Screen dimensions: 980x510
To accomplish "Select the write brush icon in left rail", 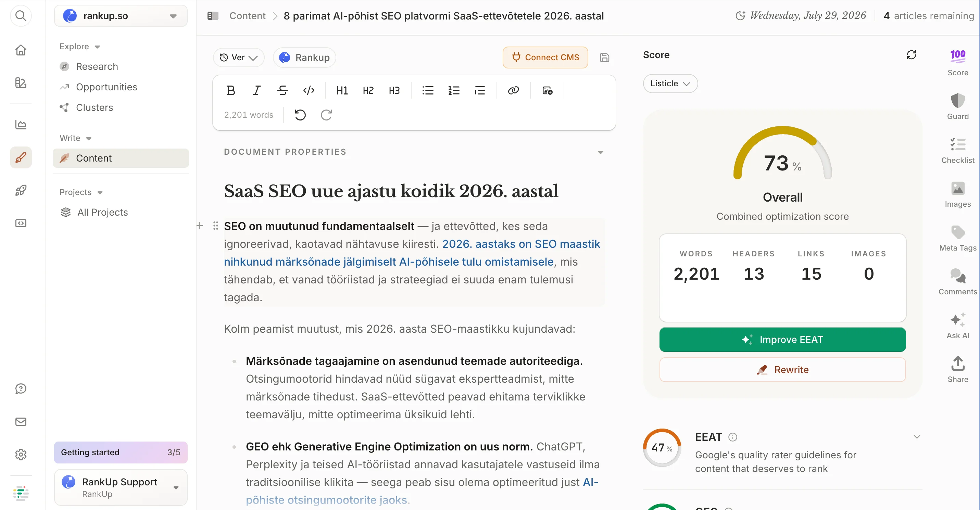I will [21, 157].
